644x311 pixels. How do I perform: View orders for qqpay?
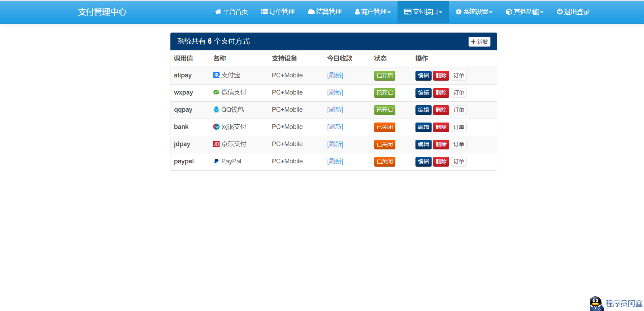(x=459, y=110)
